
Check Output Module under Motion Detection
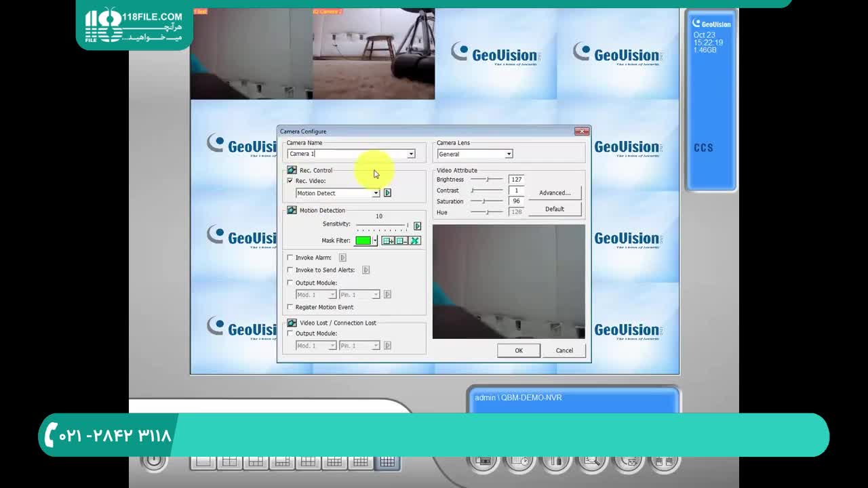coord(290,283)
